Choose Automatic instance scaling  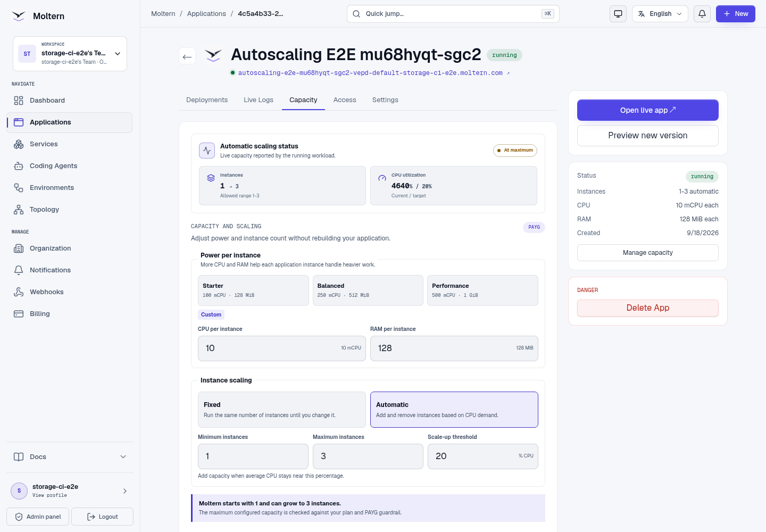coord(454,410)
